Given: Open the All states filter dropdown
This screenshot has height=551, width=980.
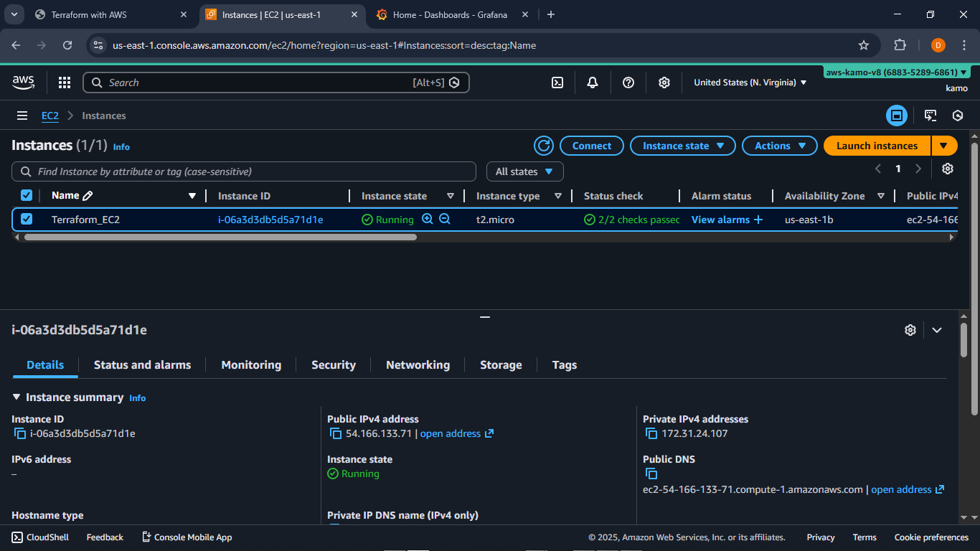Looking at the screenshot, I should (x=524, y=171).
